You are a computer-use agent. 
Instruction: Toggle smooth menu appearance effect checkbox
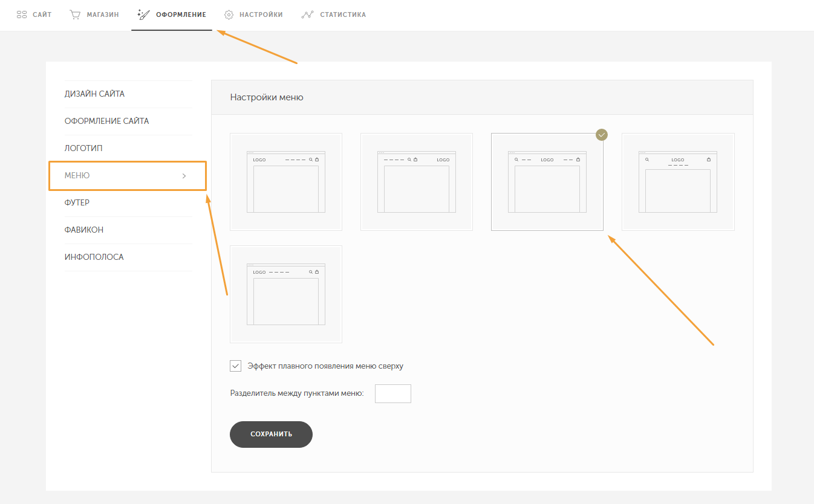coord(236,366)
